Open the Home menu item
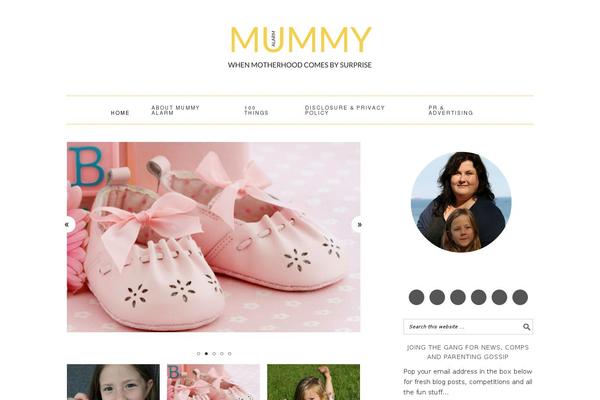Viewport: 600px width, 400px height. coord(120,113)
